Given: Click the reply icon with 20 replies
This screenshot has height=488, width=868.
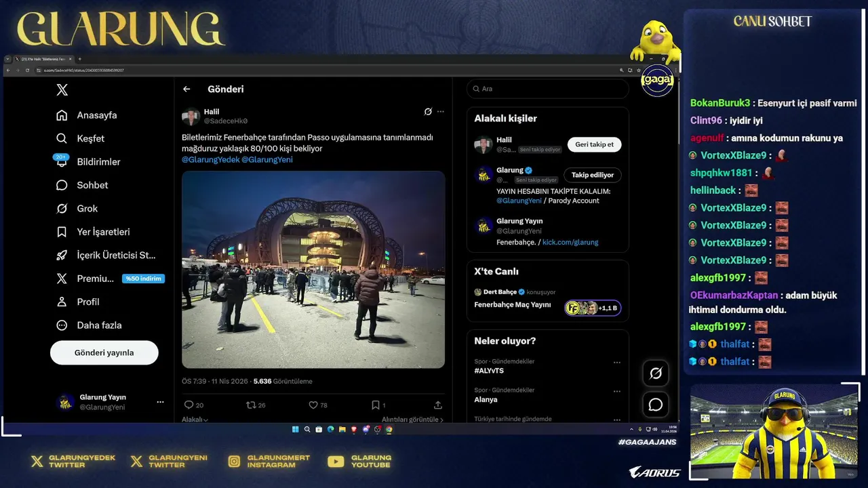Looking at the screenshot, I should 189,405.
